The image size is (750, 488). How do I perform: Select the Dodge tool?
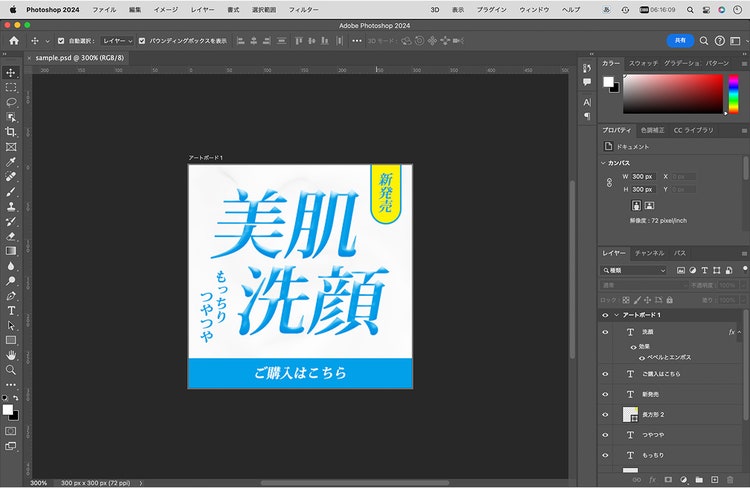11,280
